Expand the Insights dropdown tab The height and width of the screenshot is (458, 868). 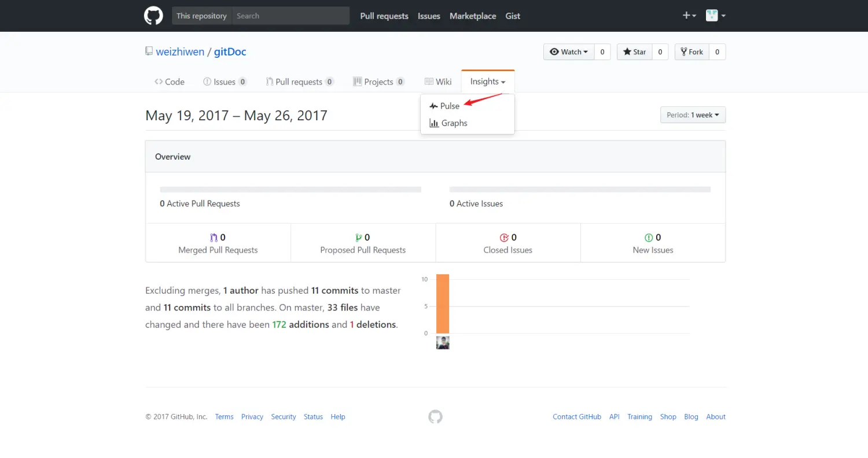click(x=488, y=82)
